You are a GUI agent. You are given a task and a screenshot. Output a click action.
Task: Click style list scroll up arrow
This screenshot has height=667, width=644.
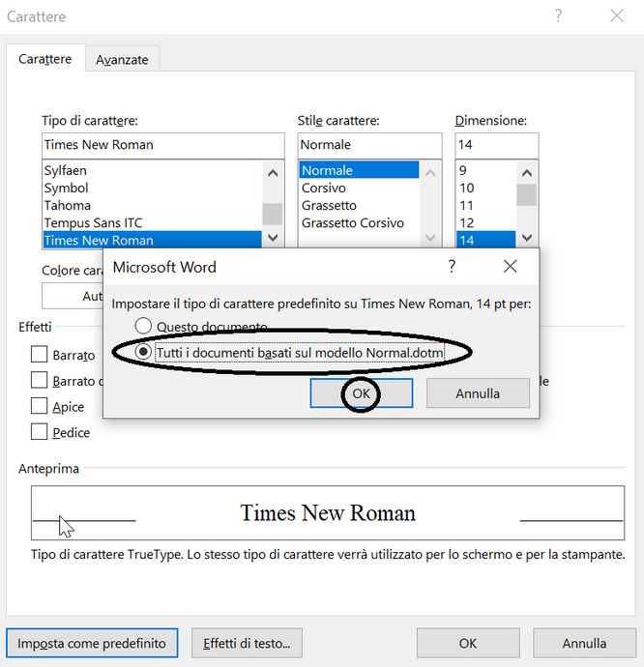click(430, 173)
